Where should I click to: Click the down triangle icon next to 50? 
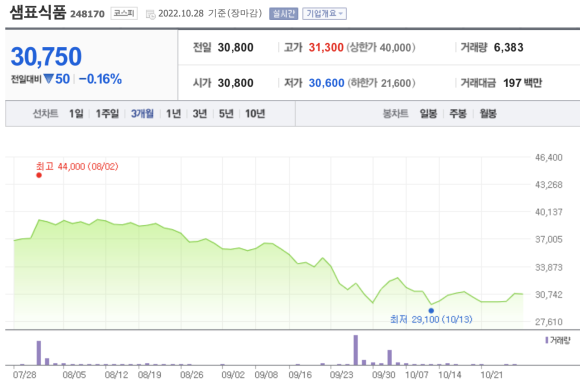(x=48, y=79)
